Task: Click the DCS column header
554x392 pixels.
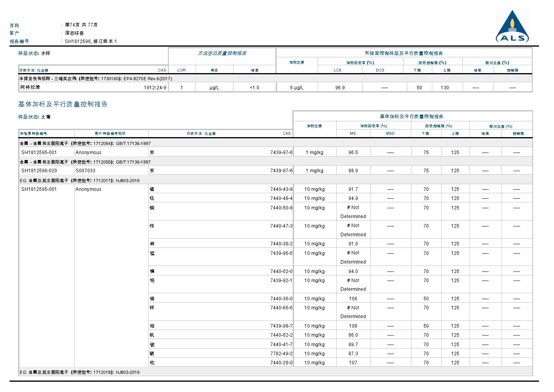Action: click(380, 70)
